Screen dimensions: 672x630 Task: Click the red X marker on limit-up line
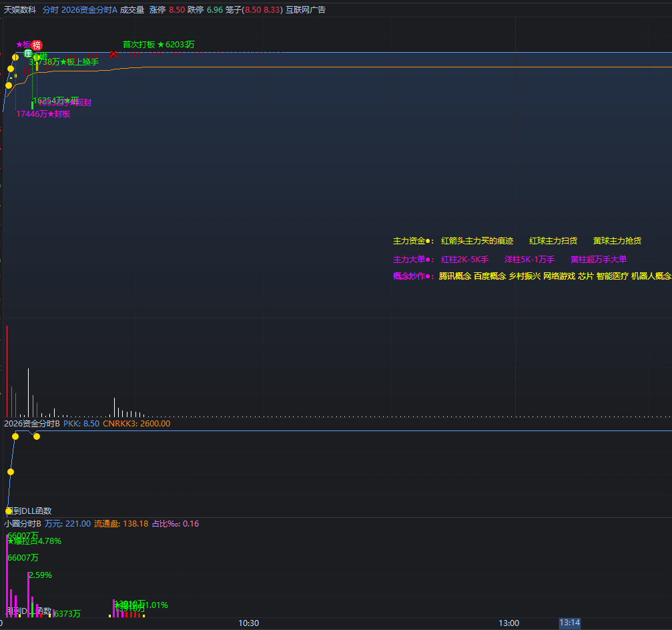(113, 53)
